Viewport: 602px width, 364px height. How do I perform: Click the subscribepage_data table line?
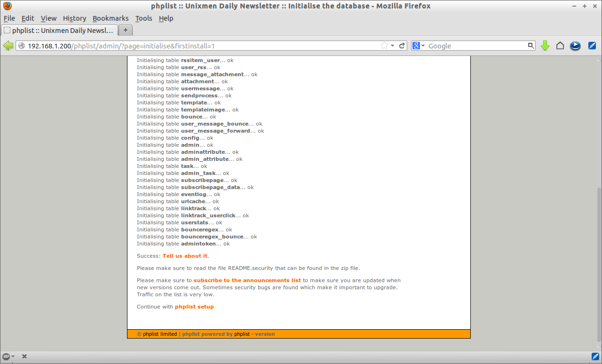click(x=195, y=187)
